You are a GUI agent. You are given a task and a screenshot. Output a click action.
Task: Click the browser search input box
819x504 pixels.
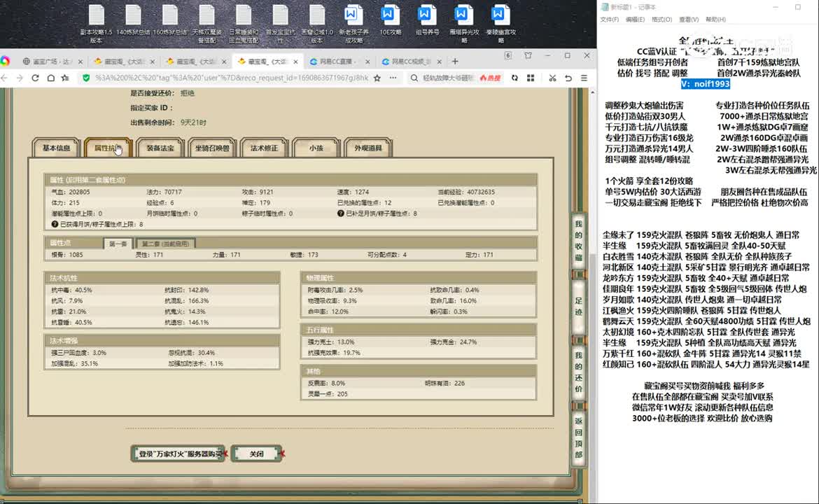[447, 78]
